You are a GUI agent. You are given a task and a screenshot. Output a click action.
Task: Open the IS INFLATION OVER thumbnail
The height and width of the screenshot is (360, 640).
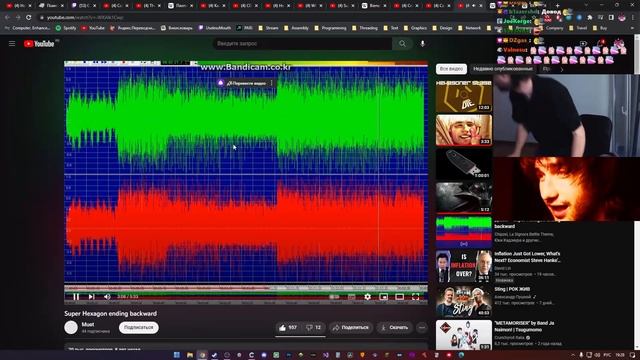point(464,267)
